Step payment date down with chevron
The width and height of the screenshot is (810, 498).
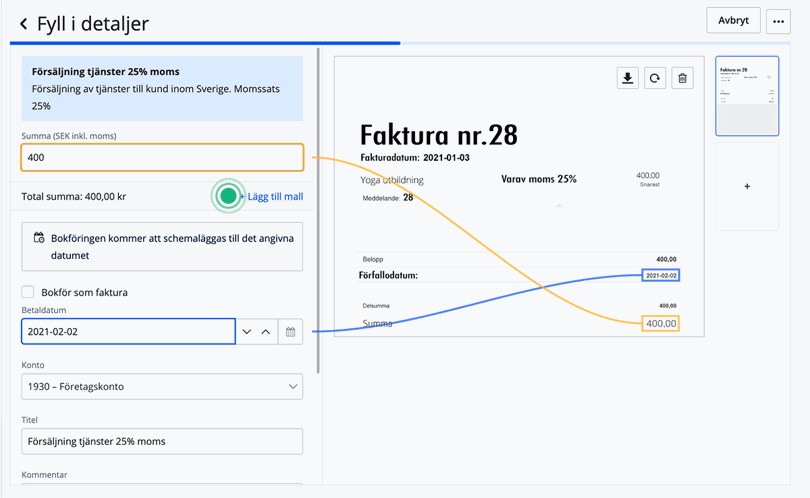click(247, 332)
